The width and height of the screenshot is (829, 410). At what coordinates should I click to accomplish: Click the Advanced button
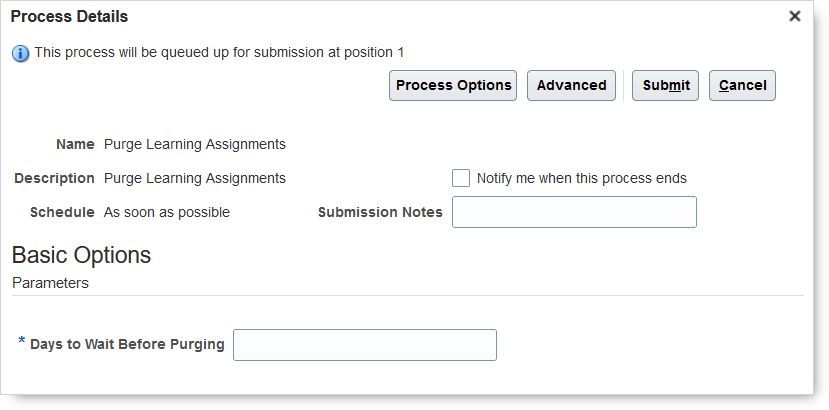click(571, 86)
